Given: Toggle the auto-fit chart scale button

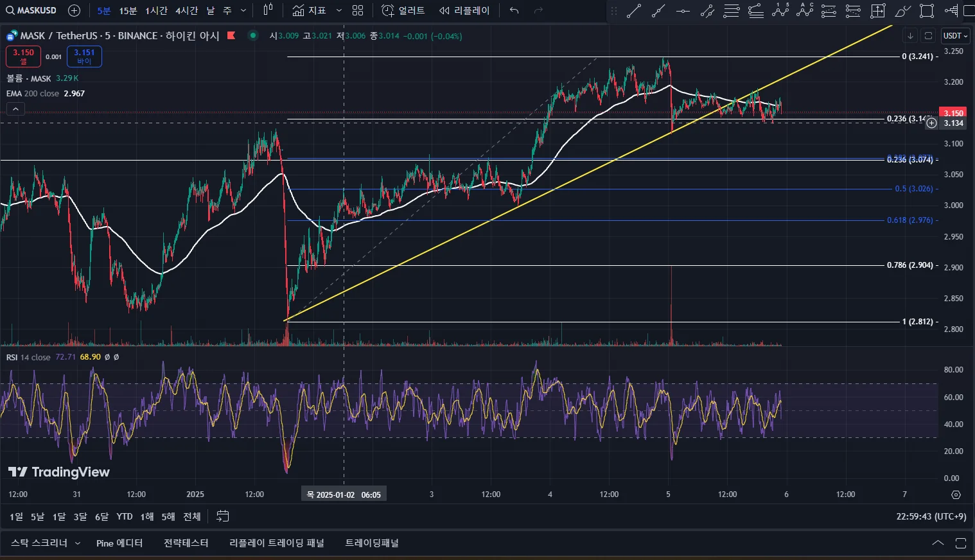Looking at the screenshot, I should (x=928, y=36).
